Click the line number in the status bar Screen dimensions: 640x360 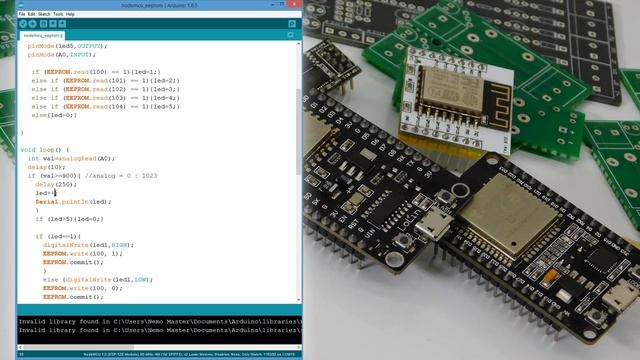(x=22, y=354)
